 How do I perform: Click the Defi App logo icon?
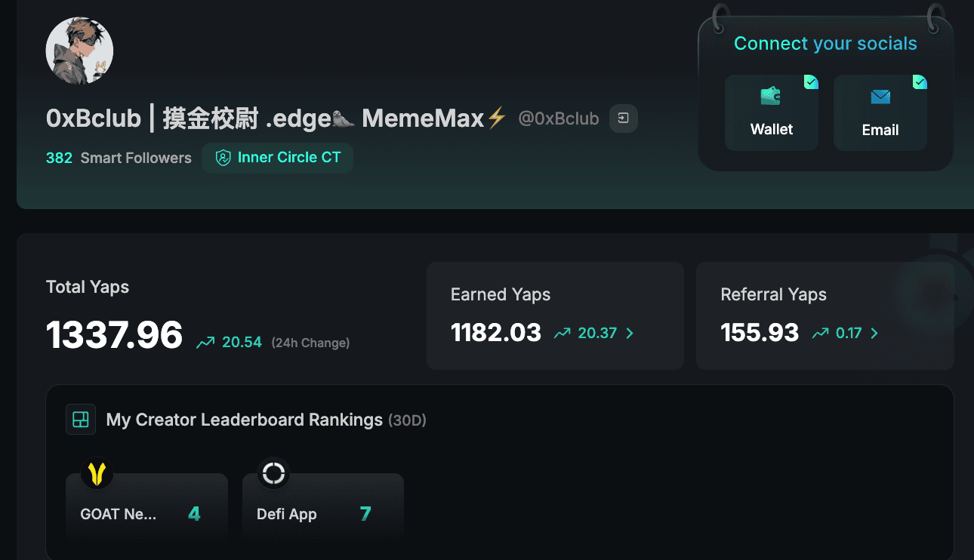coord(273,473)
